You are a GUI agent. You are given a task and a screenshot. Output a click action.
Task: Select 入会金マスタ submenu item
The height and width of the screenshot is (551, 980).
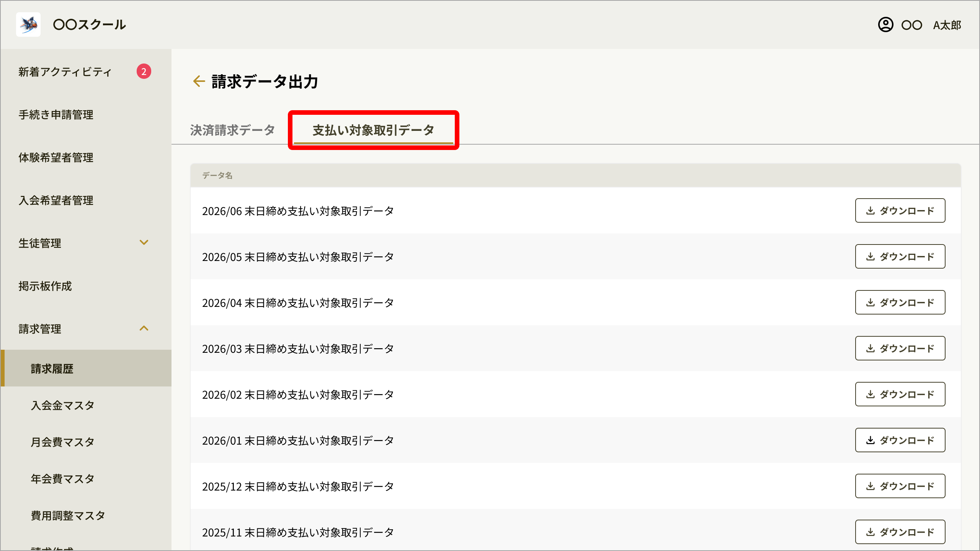click(x=63, y=405)
